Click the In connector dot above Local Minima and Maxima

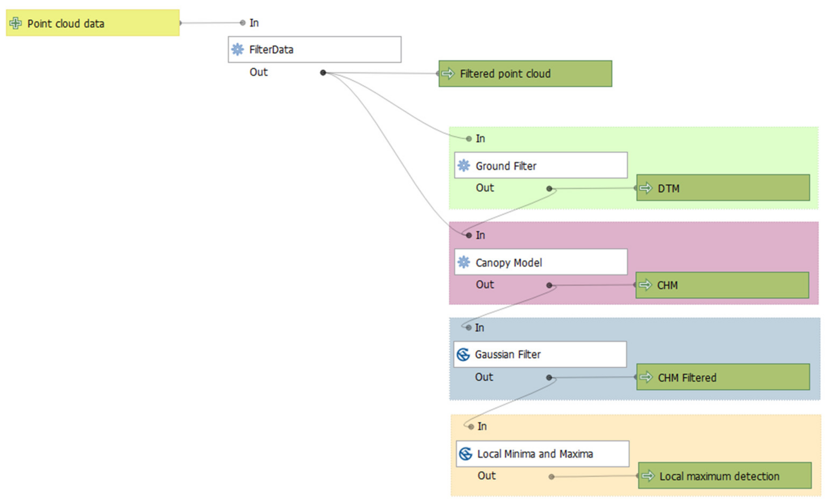point(471,427)
